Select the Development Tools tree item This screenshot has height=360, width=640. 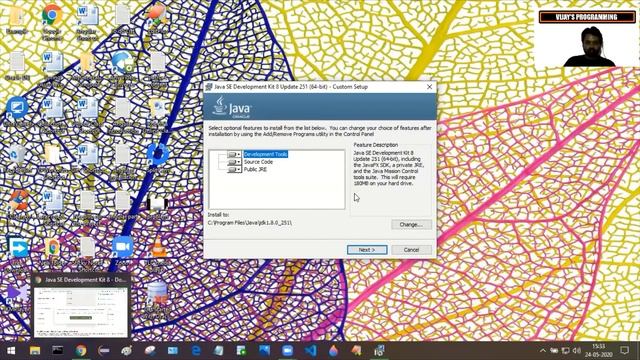pyautogui.click(x=266, y=154)
